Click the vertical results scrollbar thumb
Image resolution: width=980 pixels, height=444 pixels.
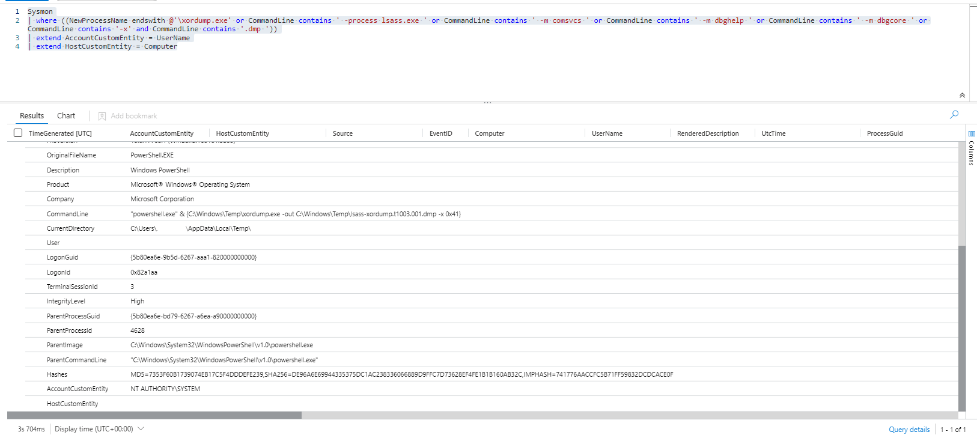coord(961,327)
